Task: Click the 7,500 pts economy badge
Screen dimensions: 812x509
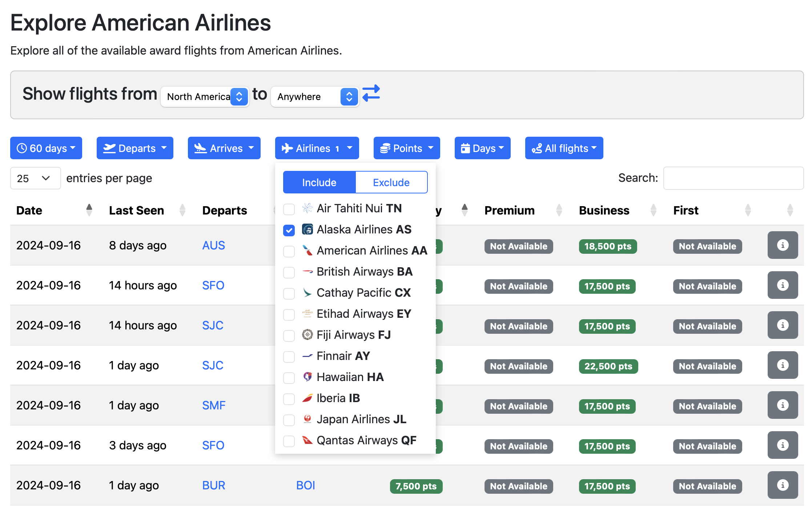Action: point(416,486)
